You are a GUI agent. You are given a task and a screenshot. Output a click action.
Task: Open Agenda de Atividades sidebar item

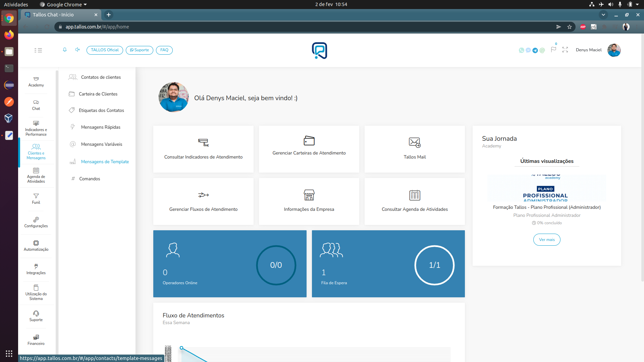36,175
